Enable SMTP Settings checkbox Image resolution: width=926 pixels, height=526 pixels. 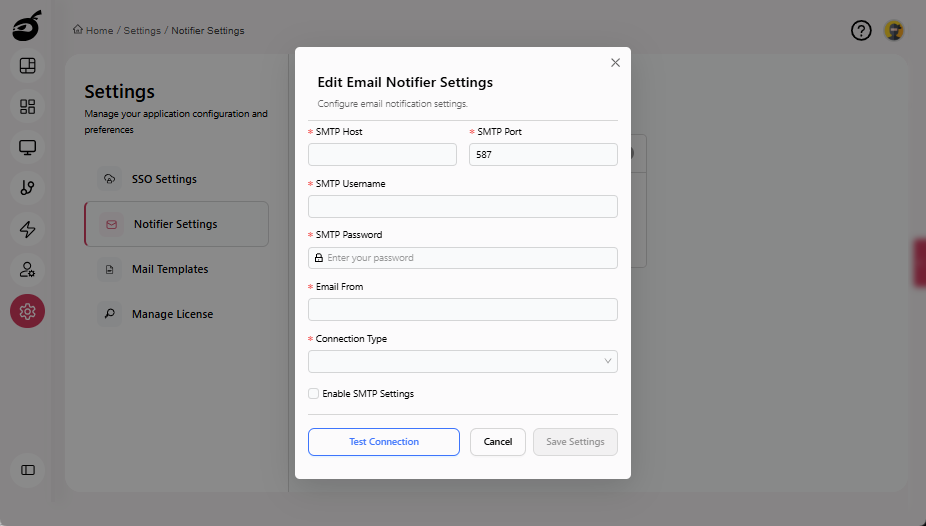[x=314, y=394]
